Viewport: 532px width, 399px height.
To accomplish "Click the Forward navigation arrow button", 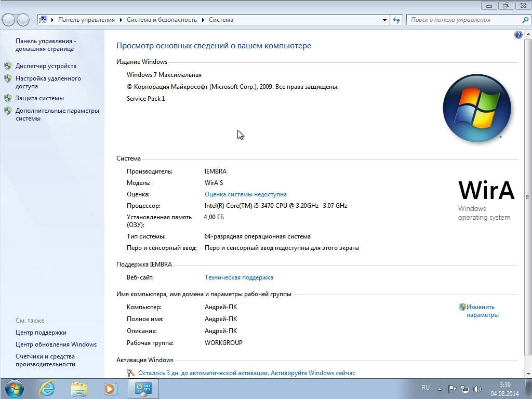I will click(x=23, y=20).
